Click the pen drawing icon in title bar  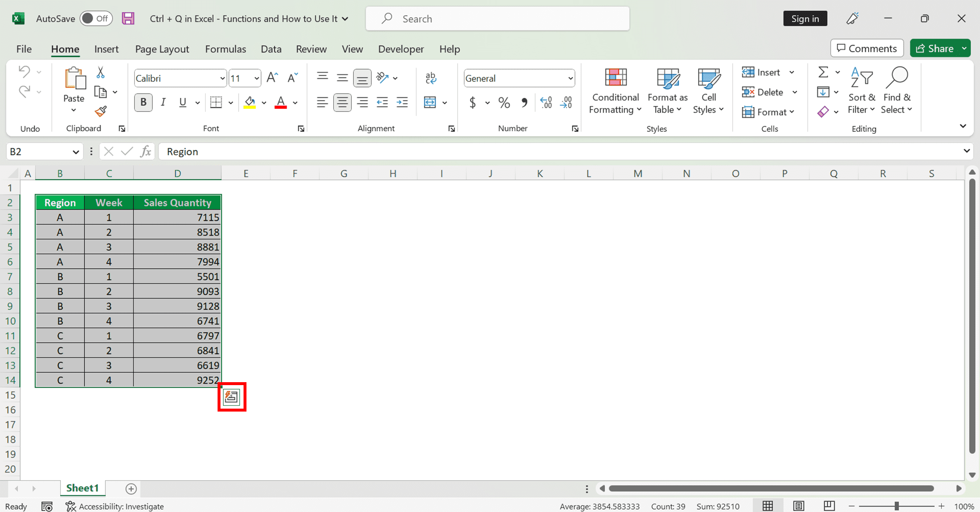pos(853,19)
